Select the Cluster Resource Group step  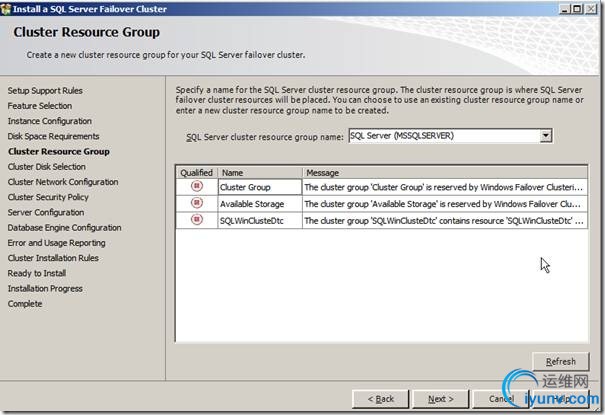[59, 152]
